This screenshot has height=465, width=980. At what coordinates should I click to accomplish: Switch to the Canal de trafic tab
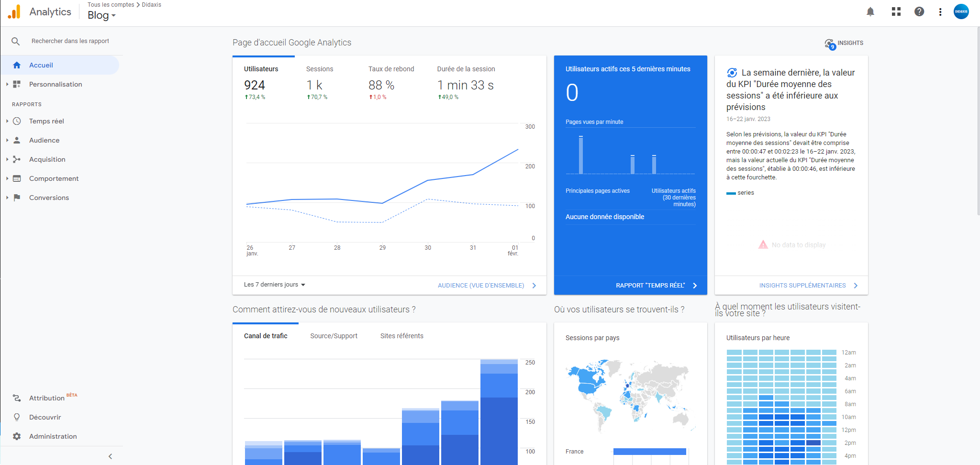click(266, 336)
